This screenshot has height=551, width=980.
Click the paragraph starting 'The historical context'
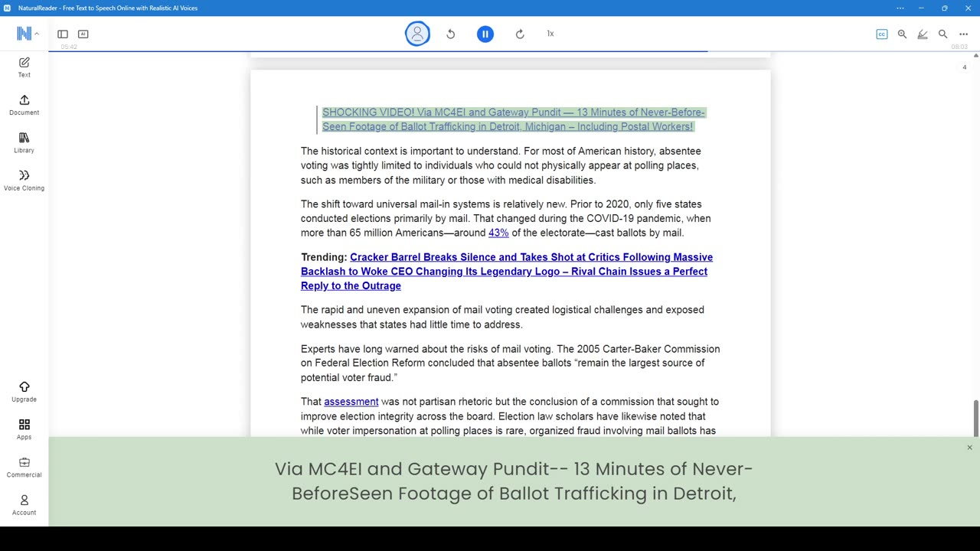pyautogui.click(x=500, y=165)
